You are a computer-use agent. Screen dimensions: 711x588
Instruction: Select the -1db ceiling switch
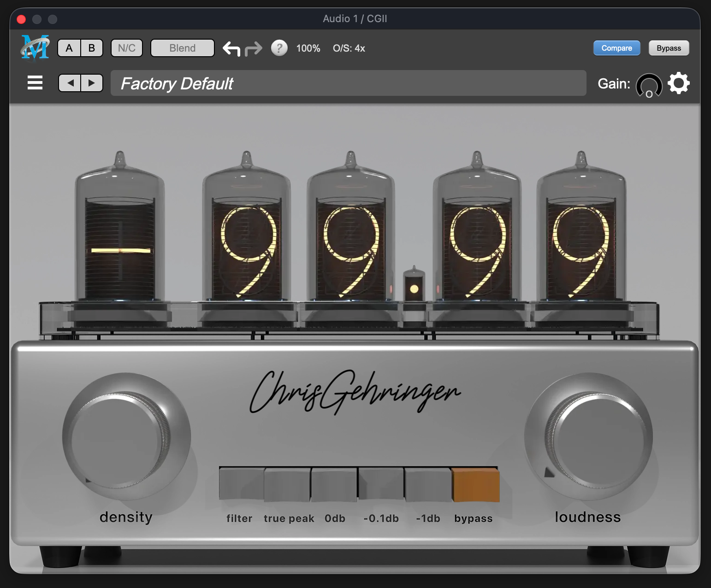(428, 484)
